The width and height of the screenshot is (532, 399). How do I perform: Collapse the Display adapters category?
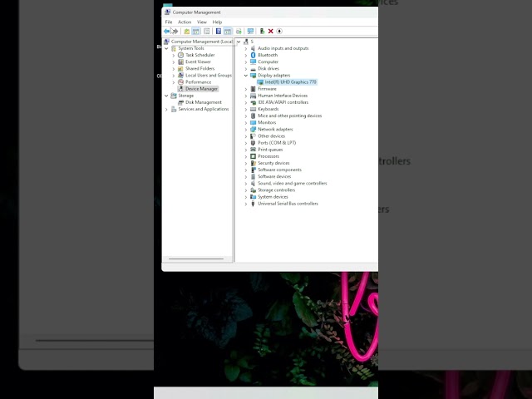(246, 76)
